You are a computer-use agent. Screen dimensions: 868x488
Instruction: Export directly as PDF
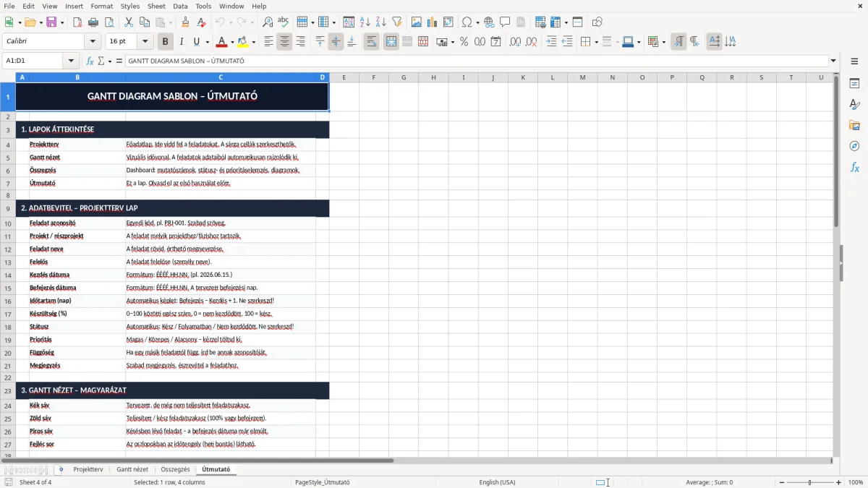[77, 22]
